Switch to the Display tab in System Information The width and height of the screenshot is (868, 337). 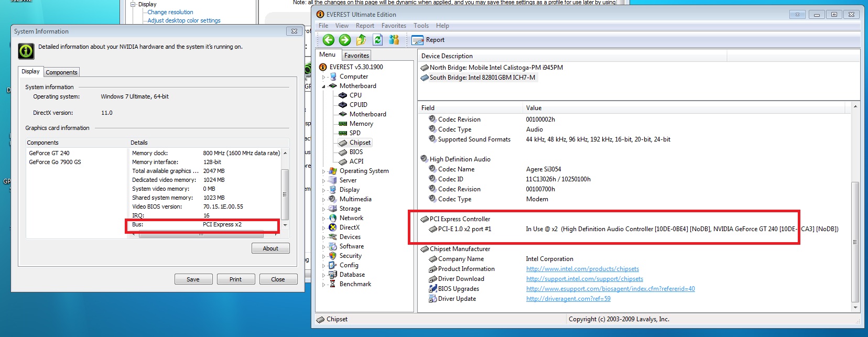(30, 71)
